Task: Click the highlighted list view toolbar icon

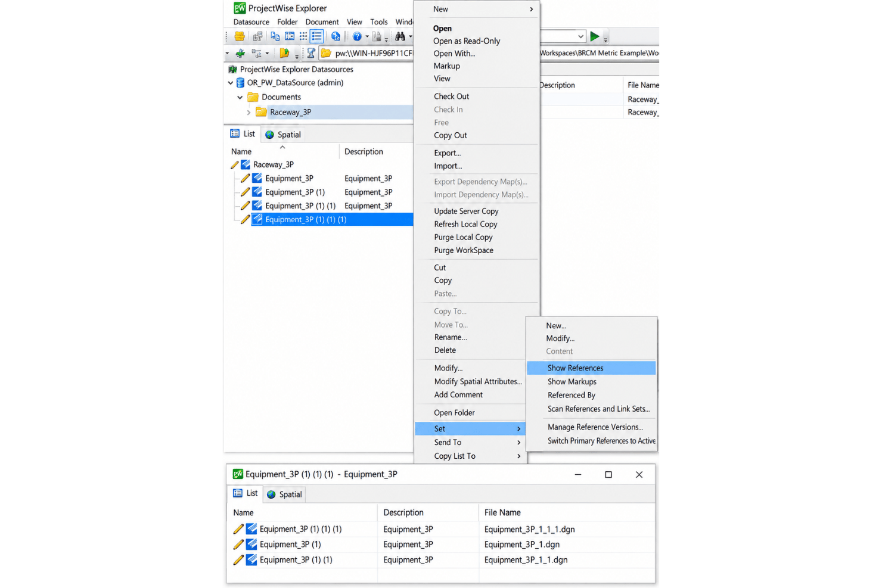Action: (x=316, y=36)
